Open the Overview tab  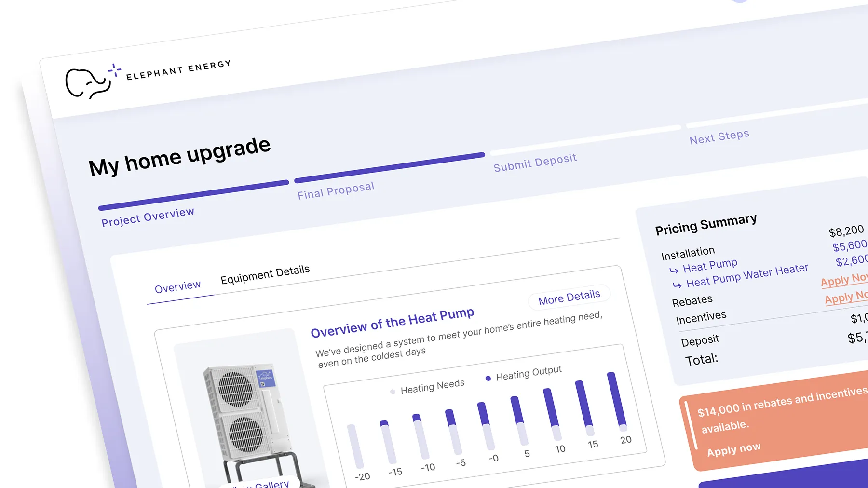(x=177, y=287)
